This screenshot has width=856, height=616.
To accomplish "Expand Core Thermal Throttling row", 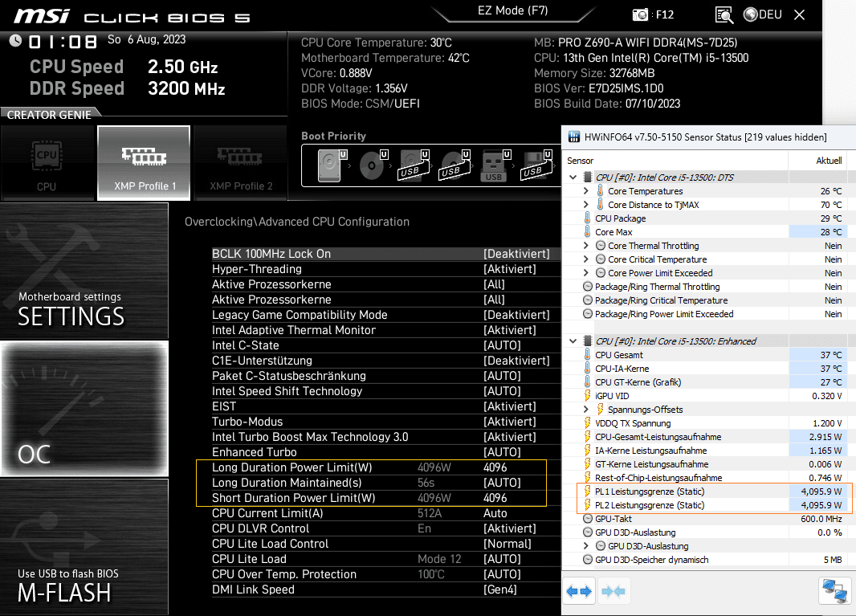I will pyautogui.click(x=585, y=245).
